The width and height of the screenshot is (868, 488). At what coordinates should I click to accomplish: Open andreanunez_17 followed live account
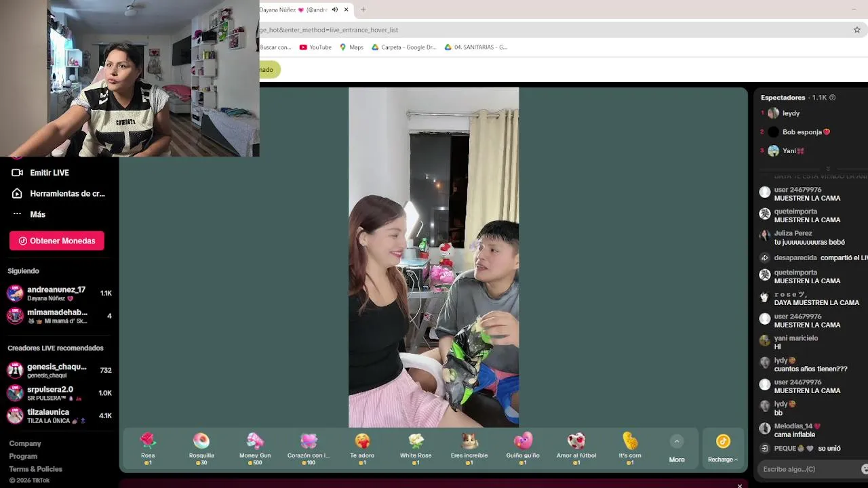[59, 293]
